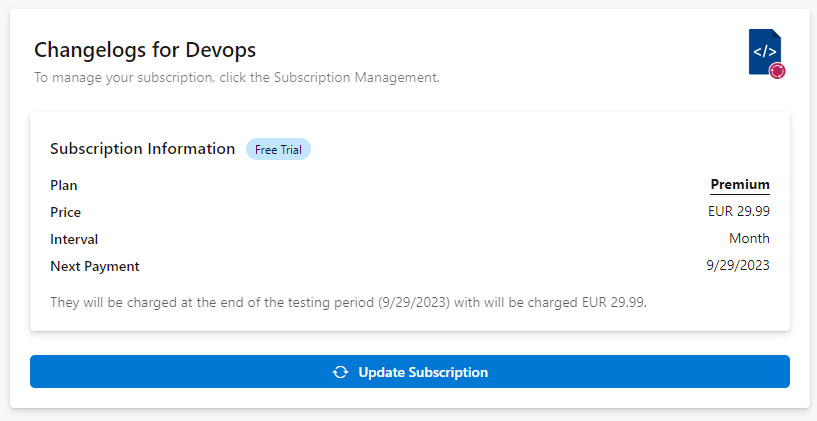
Task: Click the Free Trial badge
Action: coord(278,149)
